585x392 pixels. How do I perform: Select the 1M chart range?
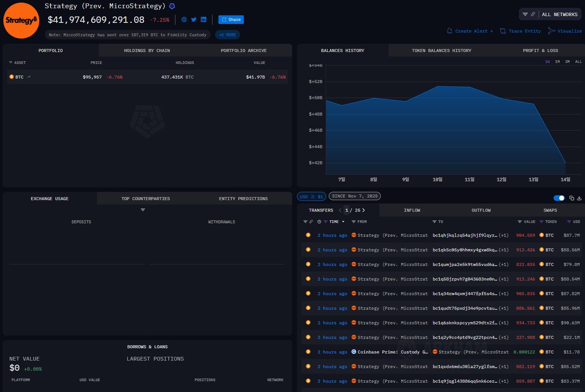pyautogui.click(x=557, y=62)
